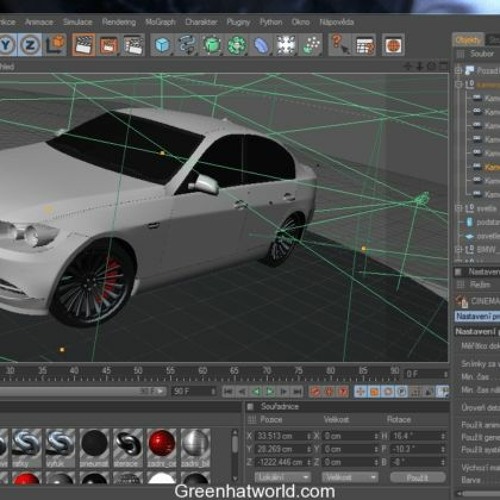Click the green NURBS generator icon
The width and height of the screenshot is (500, 500).
212,45
